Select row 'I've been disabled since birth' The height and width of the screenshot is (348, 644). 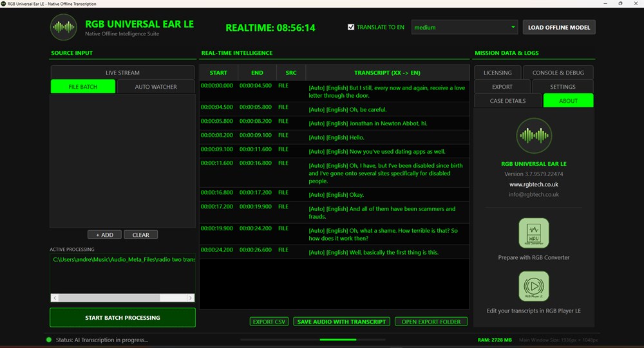click(x=334, y=173)
